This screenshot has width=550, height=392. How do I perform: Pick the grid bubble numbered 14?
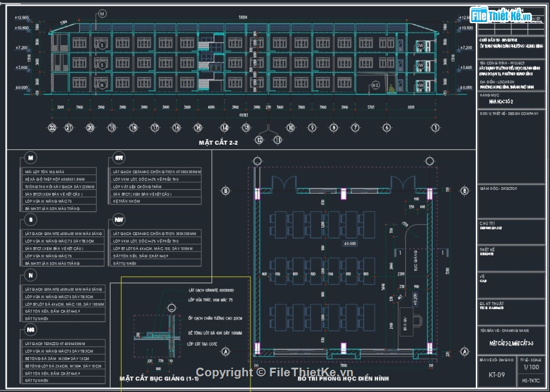tap(225, 128)
